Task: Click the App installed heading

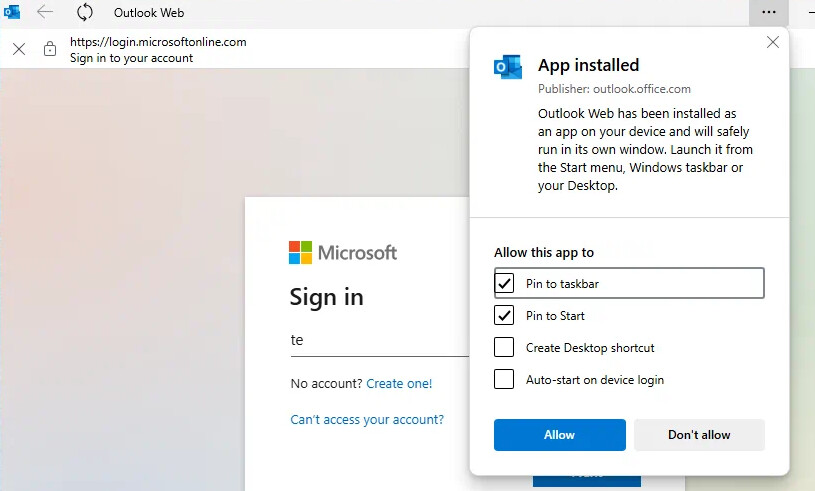Action: [x=588, y=65]
